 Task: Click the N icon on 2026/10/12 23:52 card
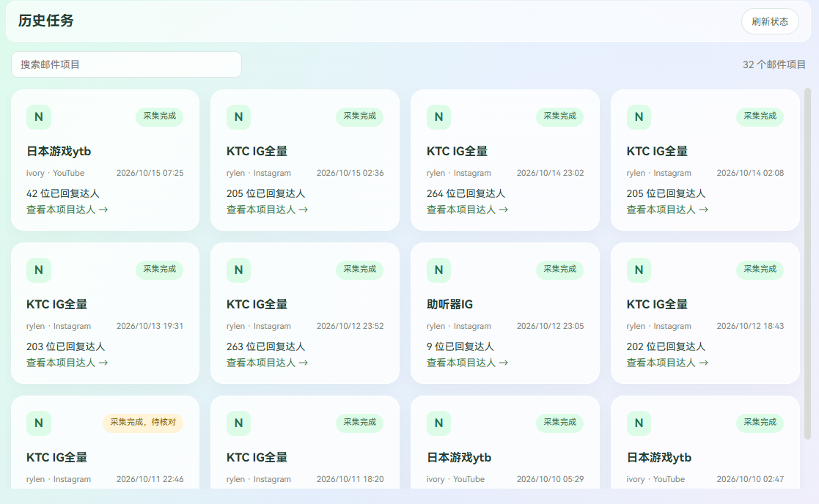tap(239, 270)
